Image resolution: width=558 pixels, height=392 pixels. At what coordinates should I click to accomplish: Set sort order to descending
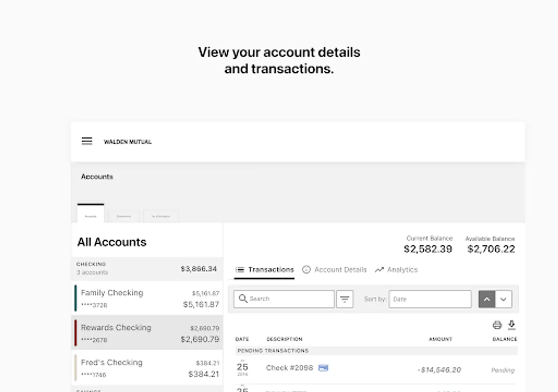pyautogui.click(x=504, y=299)
